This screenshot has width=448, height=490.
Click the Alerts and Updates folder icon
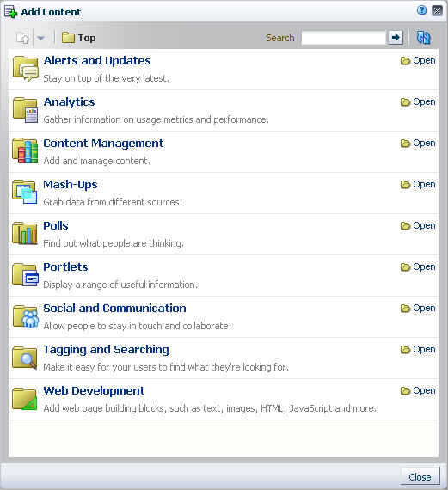[26, 69]
